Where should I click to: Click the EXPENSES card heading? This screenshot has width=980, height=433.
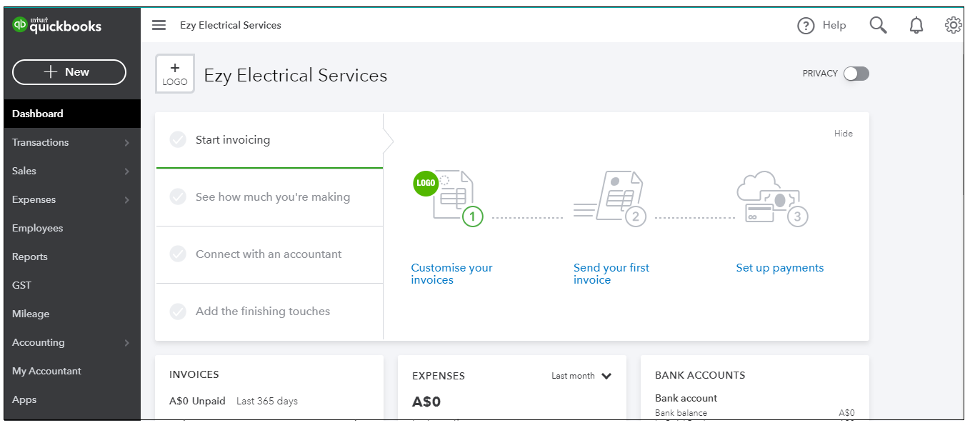pyautogui.click(x=439, y=376)
